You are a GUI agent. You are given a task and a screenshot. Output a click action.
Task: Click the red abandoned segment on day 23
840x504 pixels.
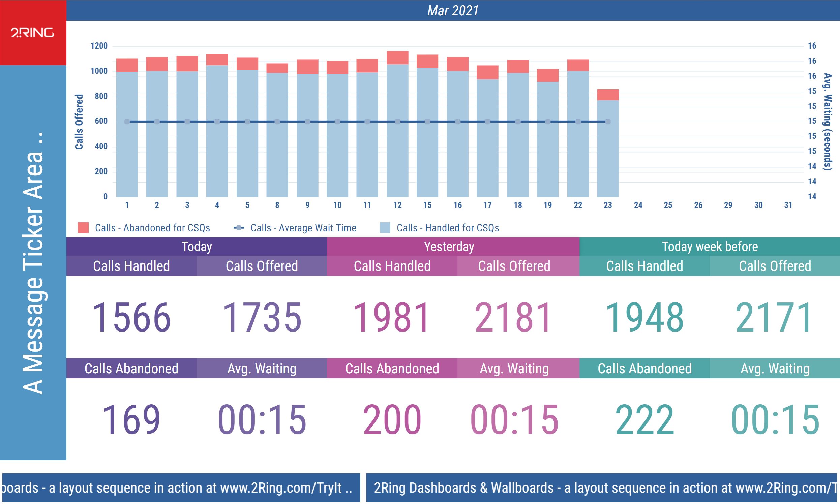[x=607, y=95]
